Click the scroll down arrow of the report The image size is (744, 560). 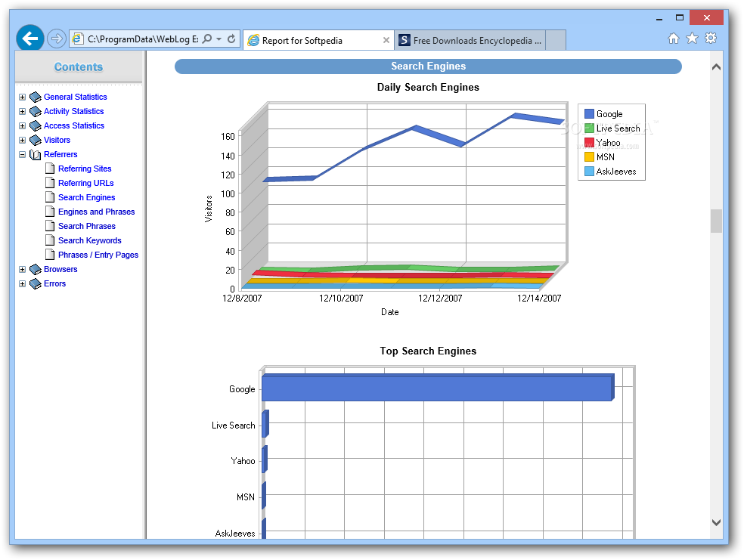(x=716, y=522)
